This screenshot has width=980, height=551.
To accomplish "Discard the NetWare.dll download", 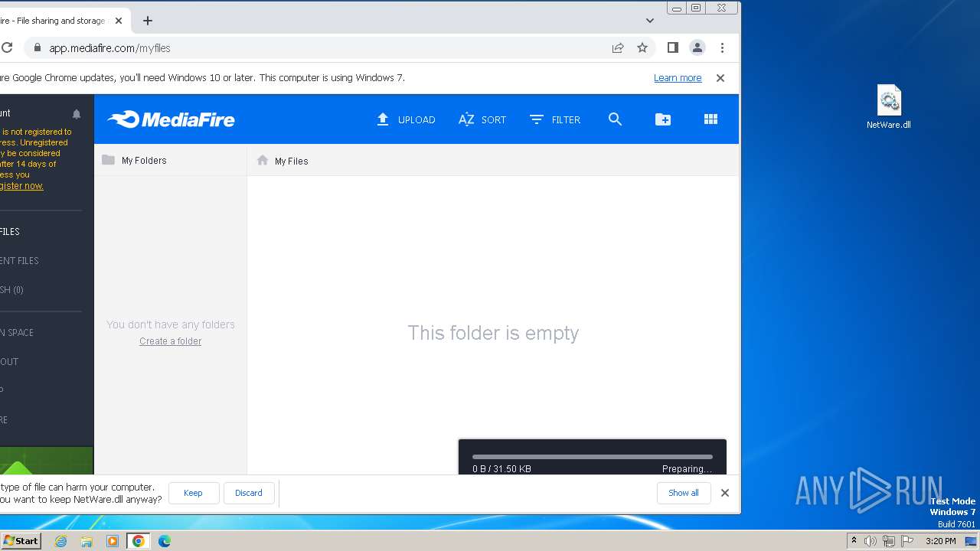I will point(248,493).
